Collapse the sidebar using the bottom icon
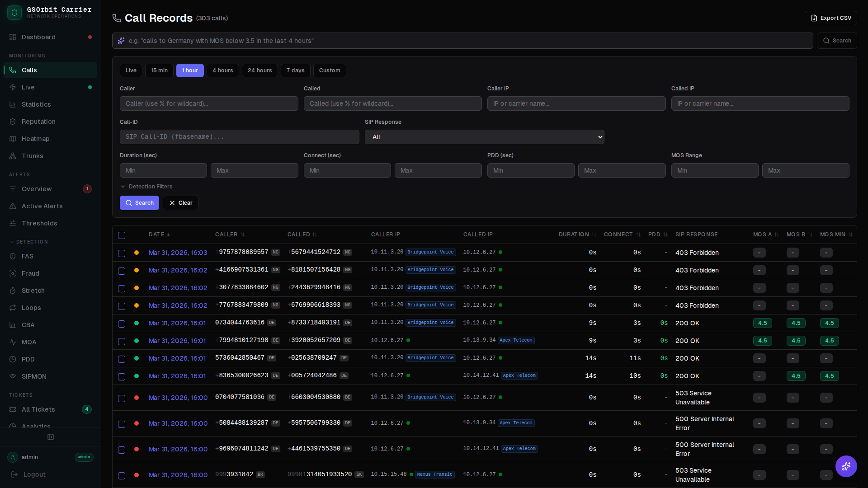Viewport: 868px width, 488px height. point(50,437)
